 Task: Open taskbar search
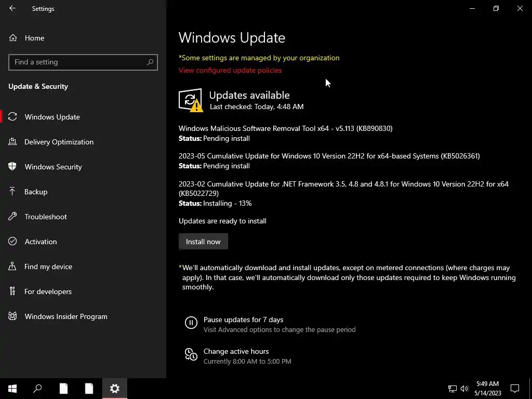point(37,389)
